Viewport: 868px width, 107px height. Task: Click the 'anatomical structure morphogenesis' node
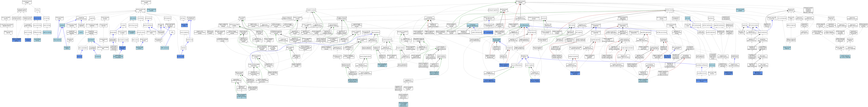(489, 25)
